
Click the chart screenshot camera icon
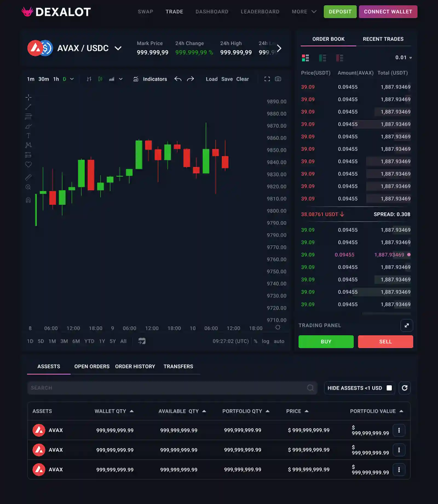pos(278,79)
